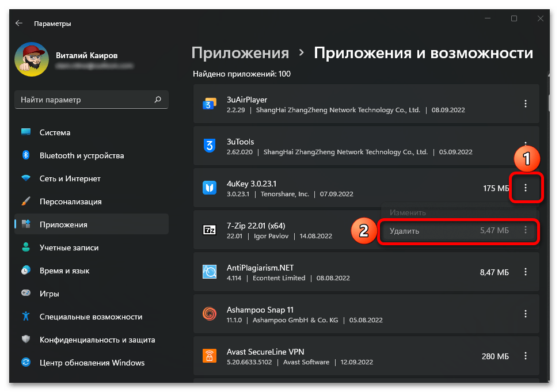Choose Удалить in the context menu
This screenshot has height=392, width=559.
(404, 231)
